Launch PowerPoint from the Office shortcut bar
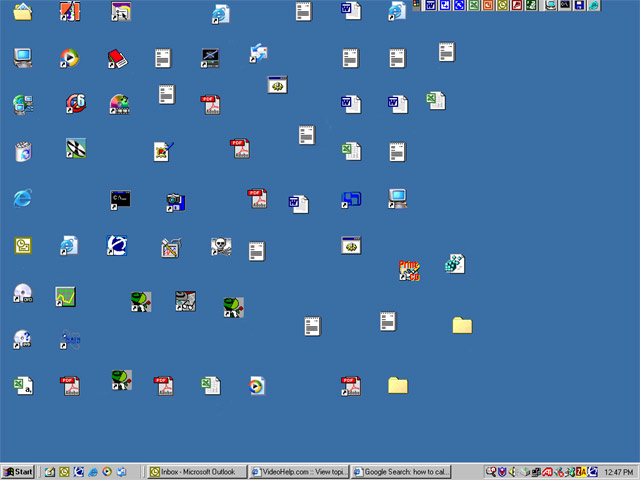This screenshot has width=640, height=480. [488, 5]
